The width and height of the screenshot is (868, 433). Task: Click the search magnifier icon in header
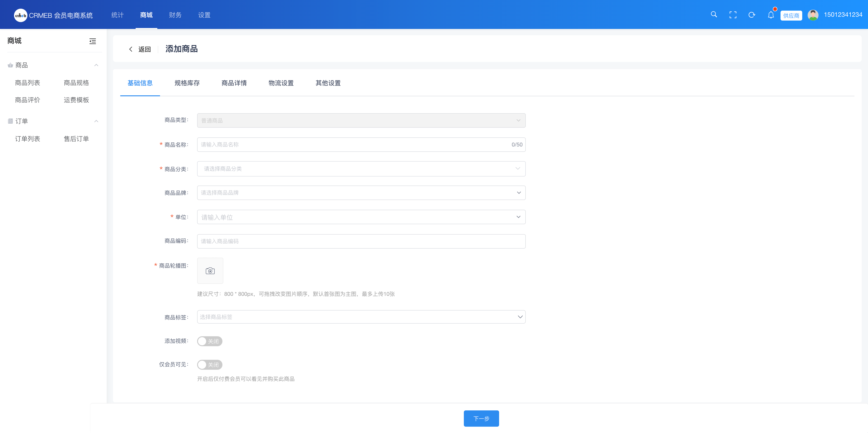coord(714,14)
